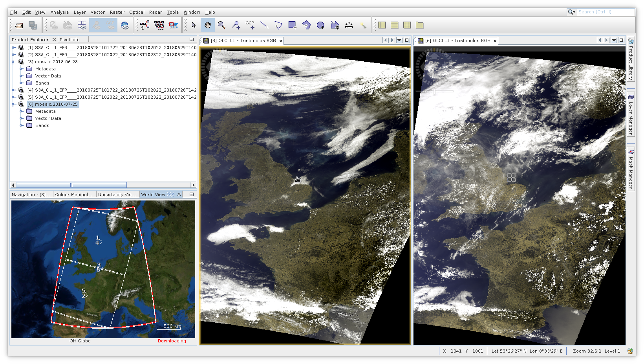Activate the GCP placing tool
This screenshot has width=644, height=364.
[x=250, y=25]
